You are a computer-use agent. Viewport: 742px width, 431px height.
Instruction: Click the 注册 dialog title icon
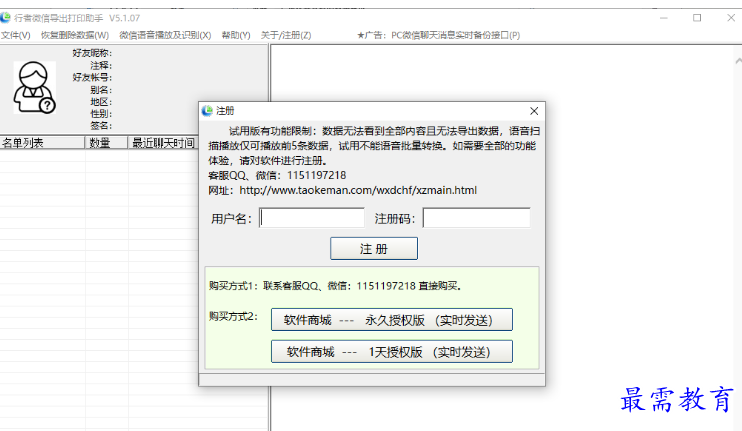tap(207, 111)
